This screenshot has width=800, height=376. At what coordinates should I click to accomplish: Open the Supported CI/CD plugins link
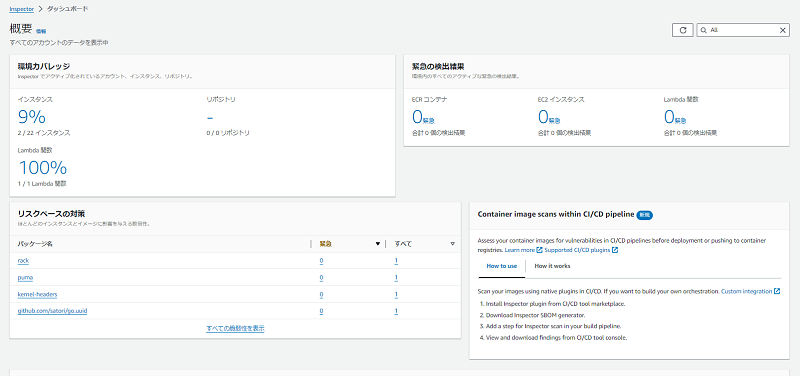tap(578, 250)
